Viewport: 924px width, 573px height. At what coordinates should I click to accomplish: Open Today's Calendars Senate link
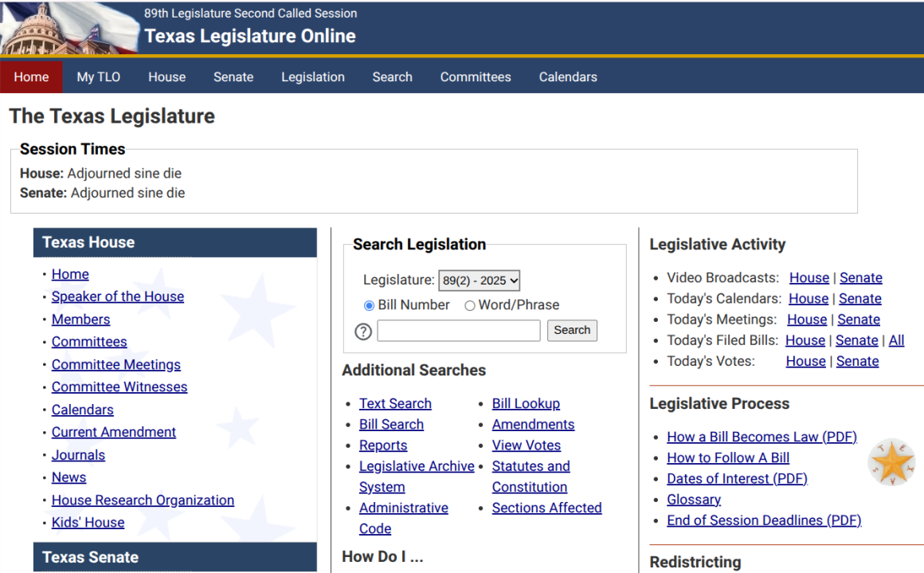point(860,299)
